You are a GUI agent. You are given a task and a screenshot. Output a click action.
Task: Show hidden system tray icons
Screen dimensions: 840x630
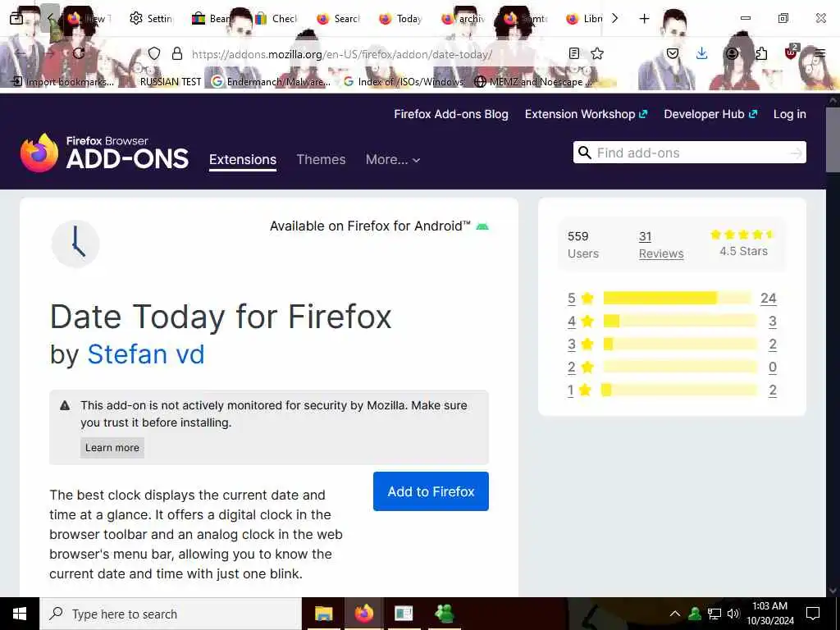[x=675, y=614]
